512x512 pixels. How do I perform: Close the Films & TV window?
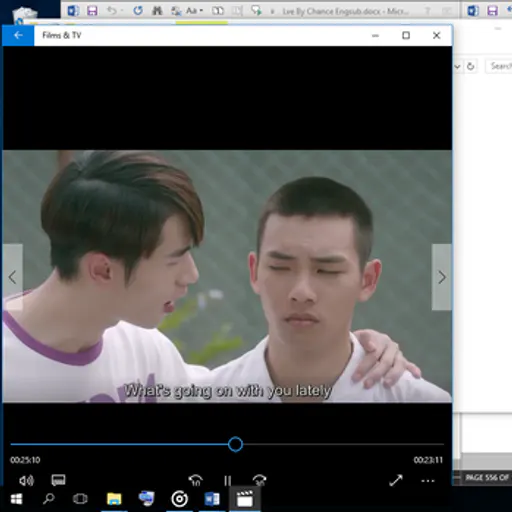coord(436,35)
